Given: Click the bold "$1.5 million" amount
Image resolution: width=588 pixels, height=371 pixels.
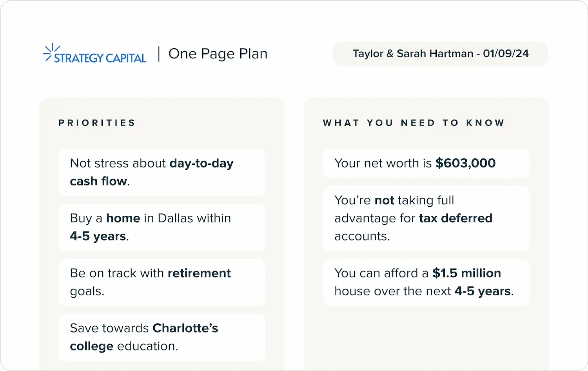Looking at the screenshot, I should coord(466,273).
